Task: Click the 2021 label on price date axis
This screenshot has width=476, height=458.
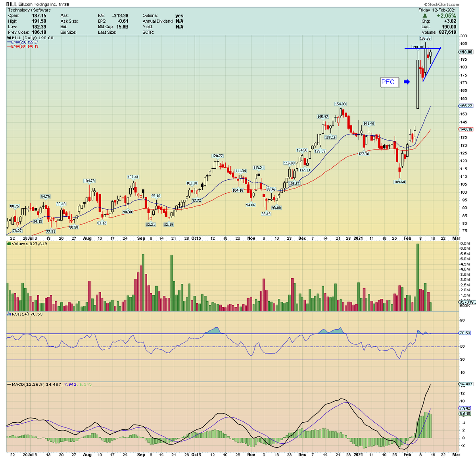Action: [x=359, y=239]
